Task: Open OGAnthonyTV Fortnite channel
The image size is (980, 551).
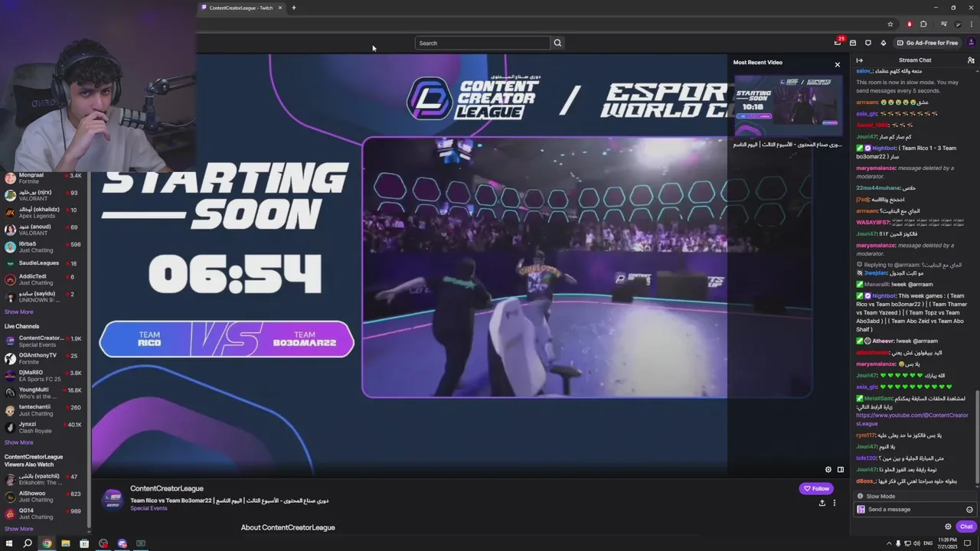Action: pyautogui.click(x=45, y=358)
